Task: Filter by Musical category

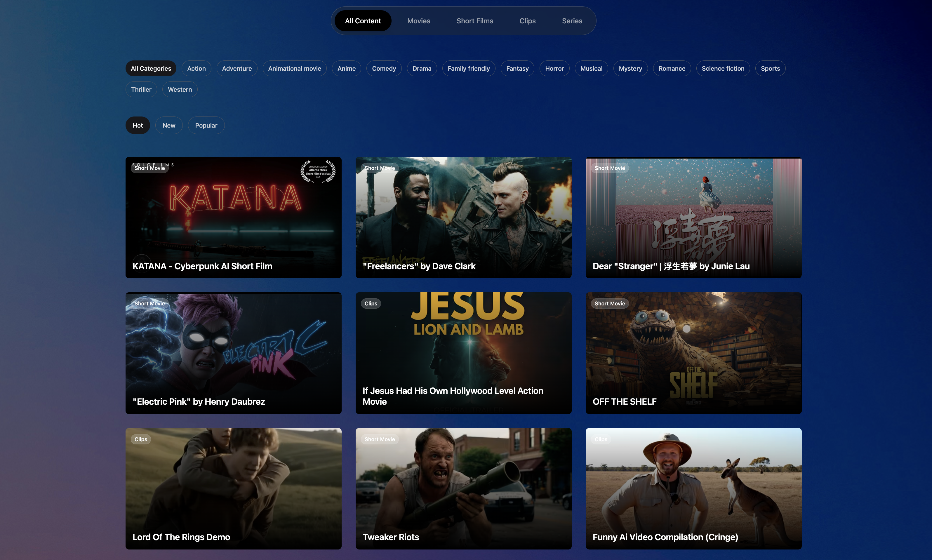Action: (591, 68)
